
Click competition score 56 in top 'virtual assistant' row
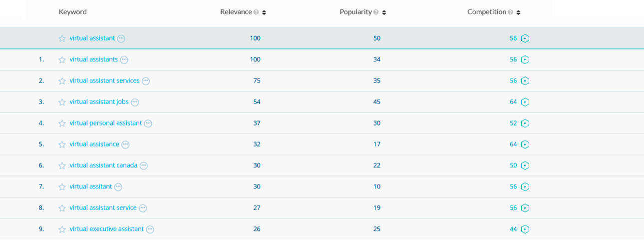[513, 38]
